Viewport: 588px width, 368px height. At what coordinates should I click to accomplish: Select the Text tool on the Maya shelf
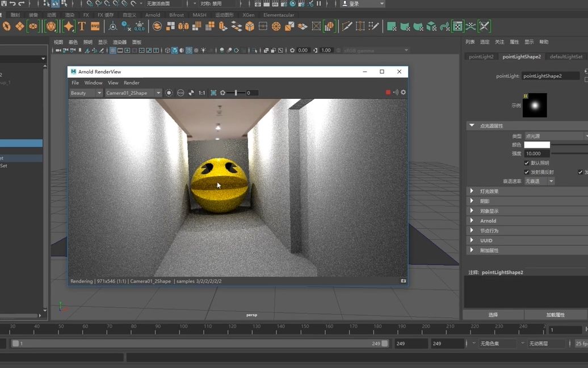click(81, 26)
